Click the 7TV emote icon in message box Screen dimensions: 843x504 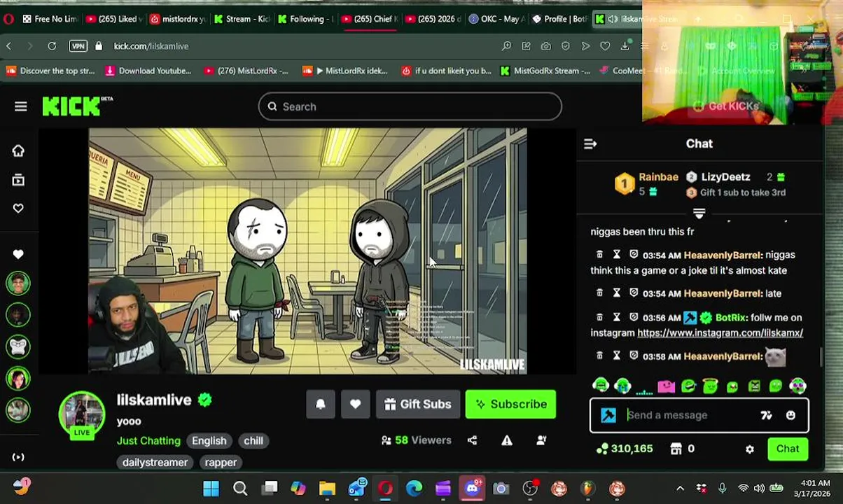pos(767,415)
